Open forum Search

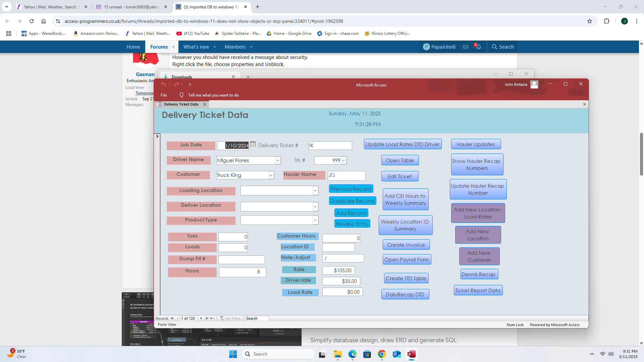click(x=503, y=47)
